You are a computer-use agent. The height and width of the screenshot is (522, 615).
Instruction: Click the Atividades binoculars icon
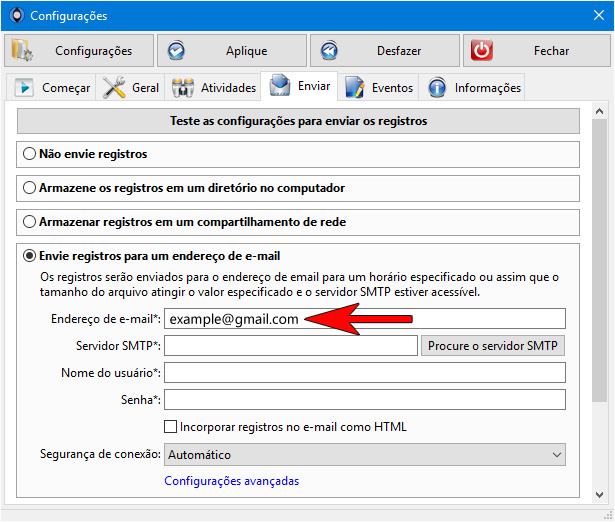(x=183, y=87)
